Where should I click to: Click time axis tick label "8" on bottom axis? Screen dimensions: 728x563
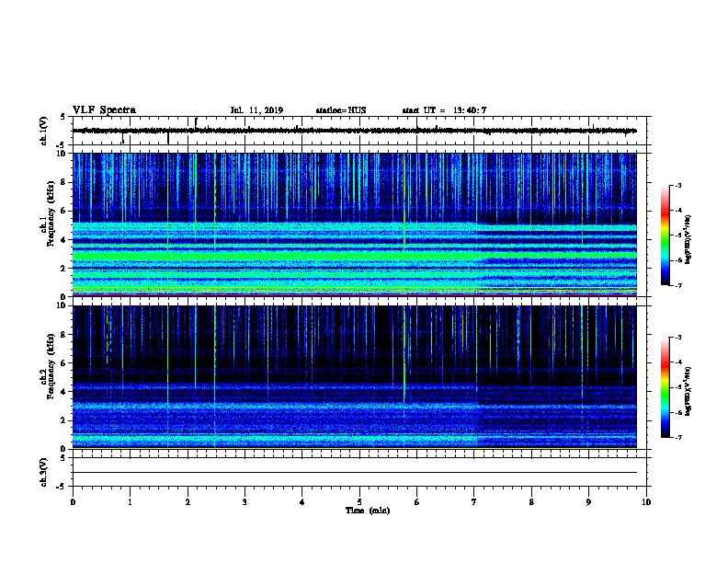[x=531, y=502]
